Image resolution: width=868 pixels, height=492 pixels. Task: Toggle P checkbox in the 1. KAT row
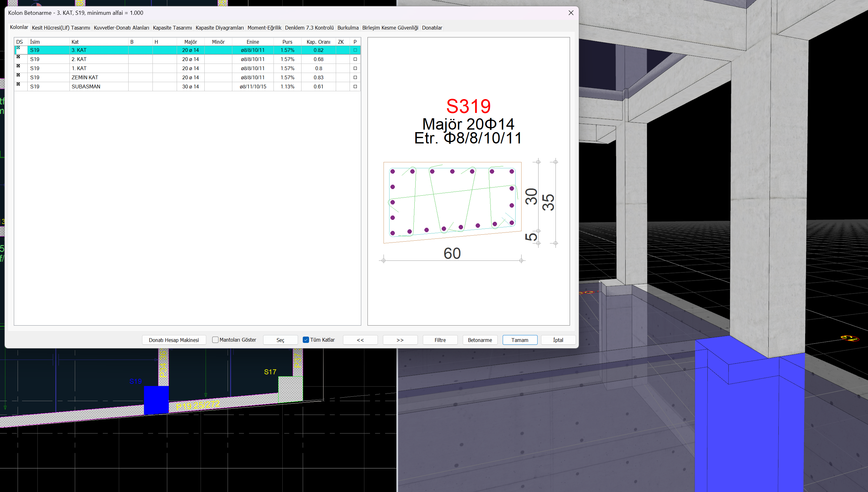point(355,68)
